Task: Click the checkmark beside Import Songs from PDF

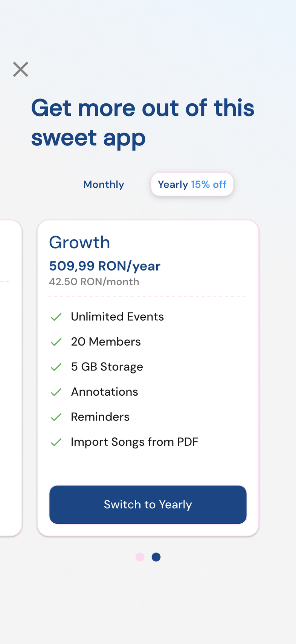Action: coord(56,442)
